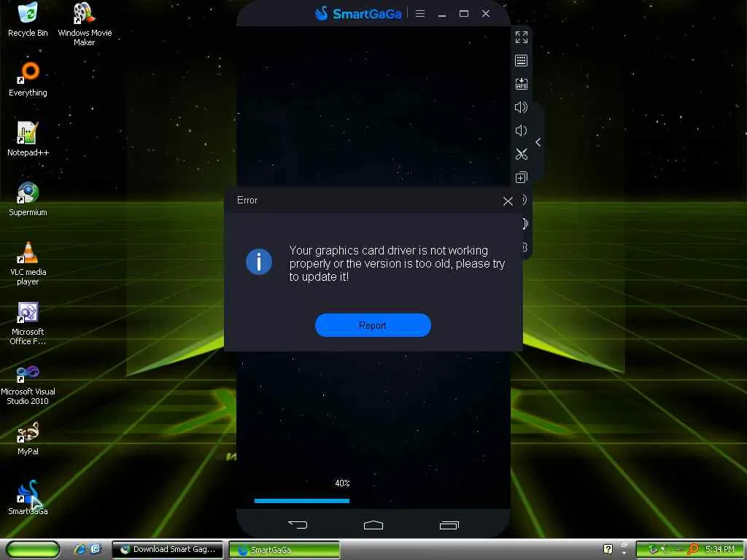Select the SmartGaGa desktop shortcut
This screenshot has width=747, height=560.
click(28, 497)
